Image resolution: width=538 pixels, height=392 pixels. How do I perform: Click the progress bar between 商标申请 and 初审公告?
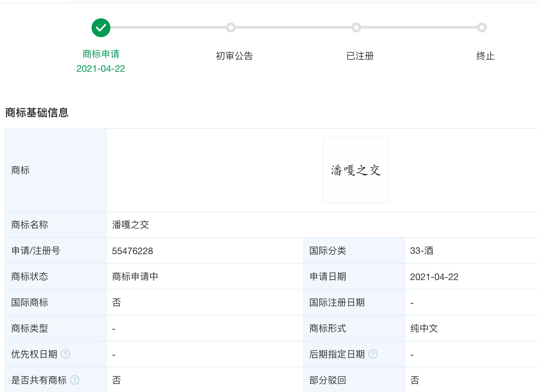click(x=166, y=28)
